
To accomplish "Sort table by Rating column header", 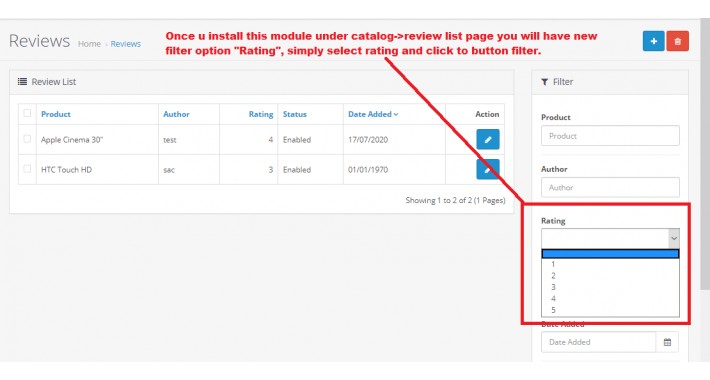I will 261,114.
